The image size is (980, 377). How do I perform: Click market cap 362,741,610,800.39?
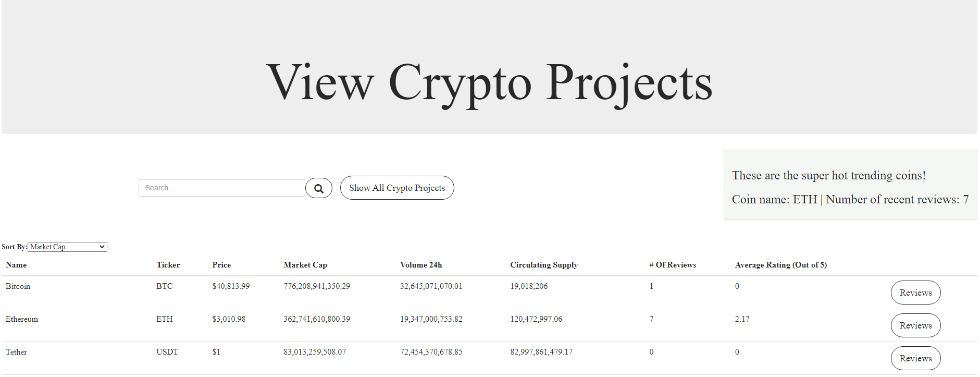317,319
